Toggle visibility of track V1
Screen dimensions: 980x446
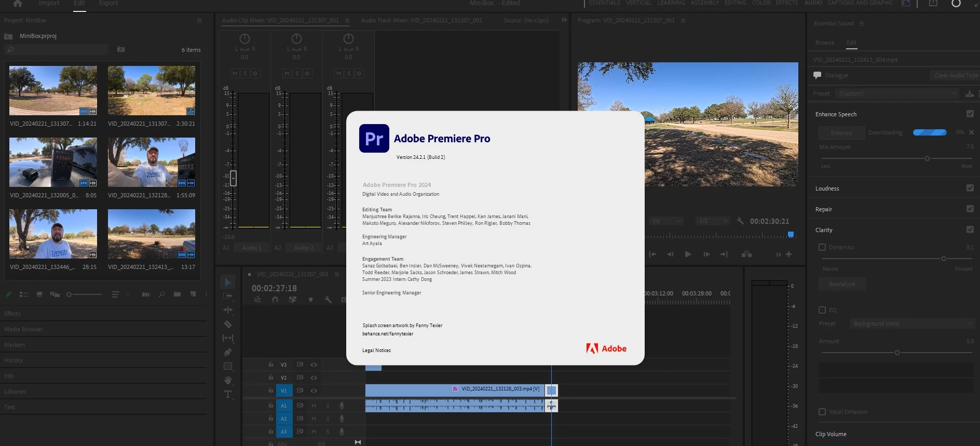pyautogui.click(x=314, y=390)
